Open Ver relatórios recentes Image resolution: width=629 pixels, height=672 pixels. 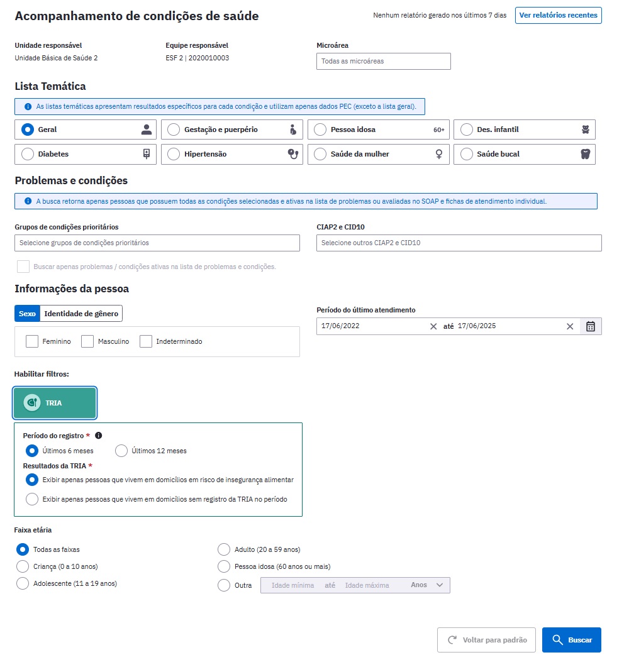[559, 16]
